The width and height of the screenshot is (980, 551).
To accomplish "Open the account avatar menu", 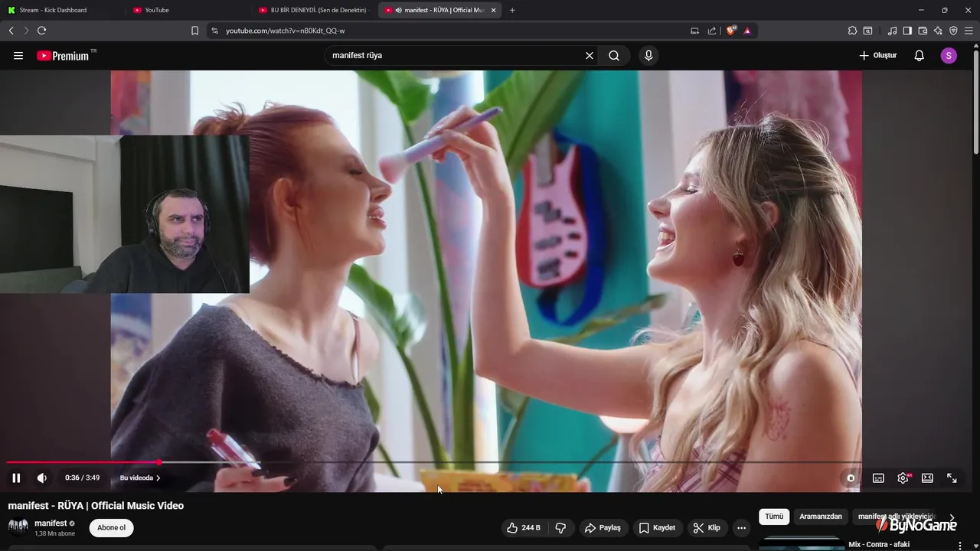I will (x=949, y=56).
